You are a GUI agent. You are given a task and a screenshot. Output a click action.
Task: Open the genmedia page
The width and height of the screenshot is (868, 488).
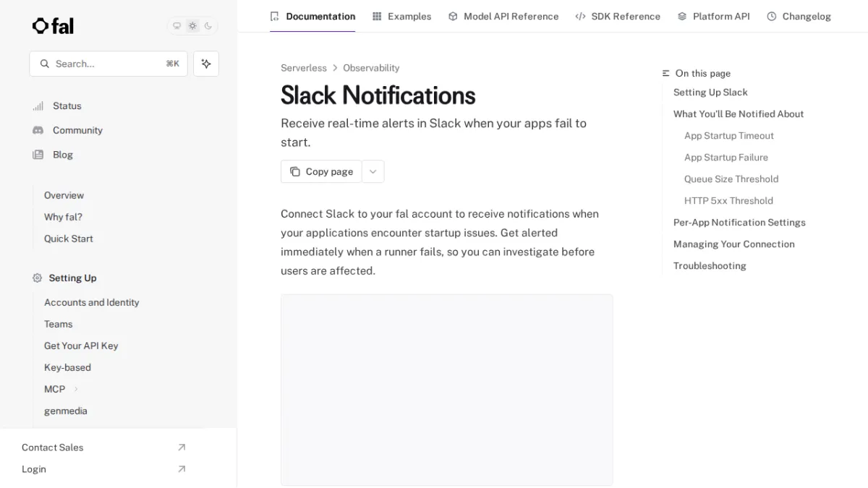pos(65,411)
